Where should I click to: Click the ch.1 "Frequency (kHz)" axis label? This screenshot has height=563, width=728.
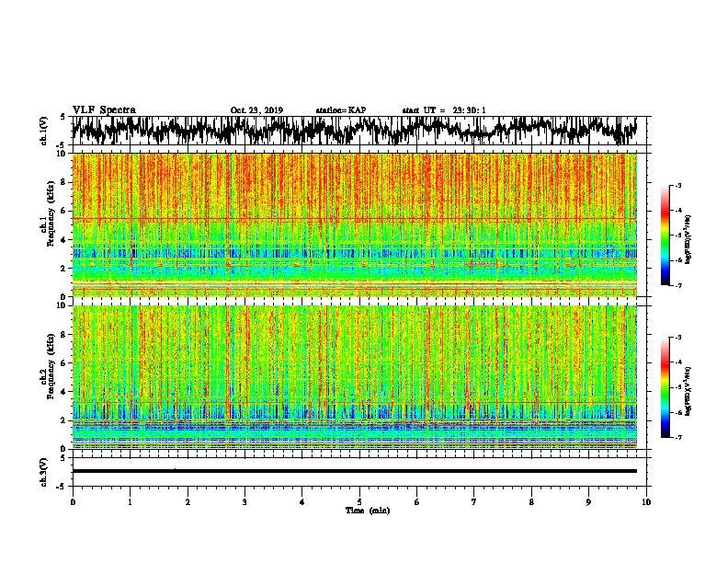point(51,213)
